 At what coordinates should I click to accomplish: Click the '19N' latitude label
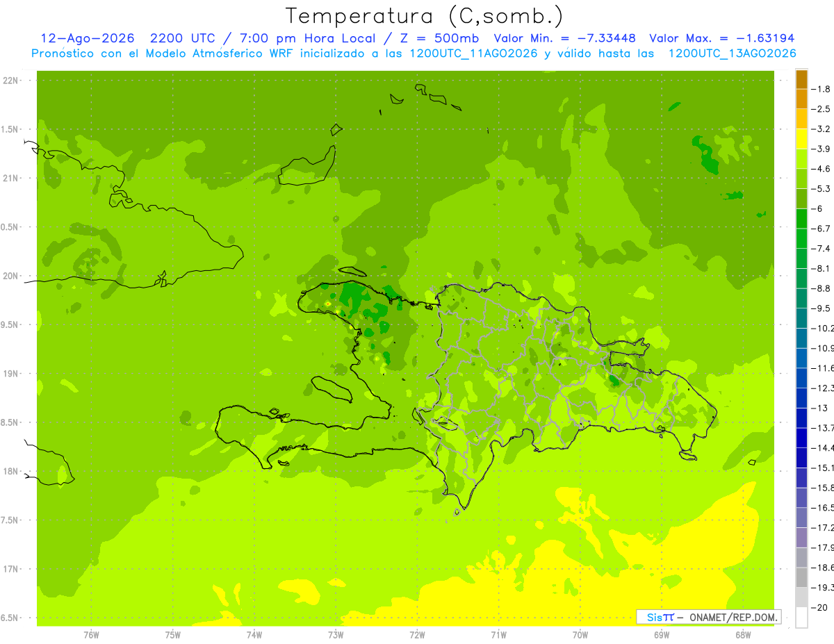pyautogui.click(x=10, y=374)
